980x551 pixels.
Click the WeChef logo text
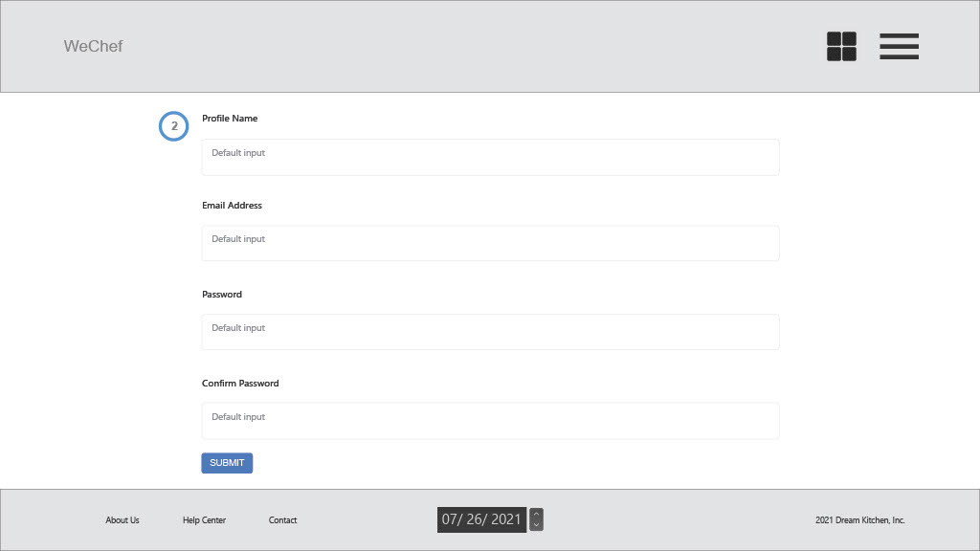click(93, 46)
